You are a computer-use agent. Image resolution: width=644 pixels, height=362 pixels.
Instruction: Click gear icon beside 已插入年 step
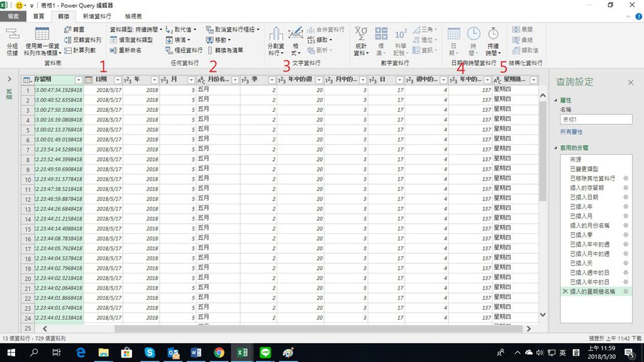pyautogui.click(x=626, y=206)
